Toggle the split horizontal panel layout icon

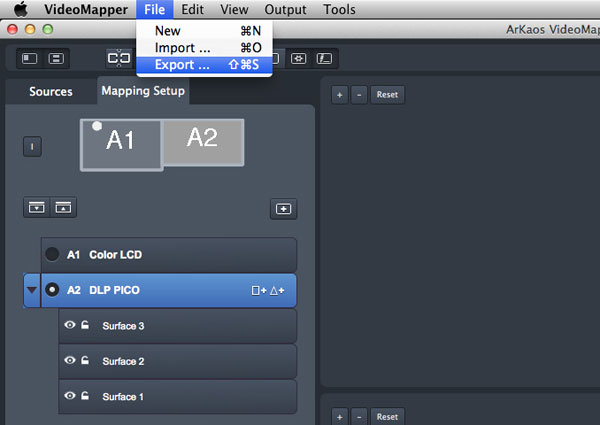point(56,59)
